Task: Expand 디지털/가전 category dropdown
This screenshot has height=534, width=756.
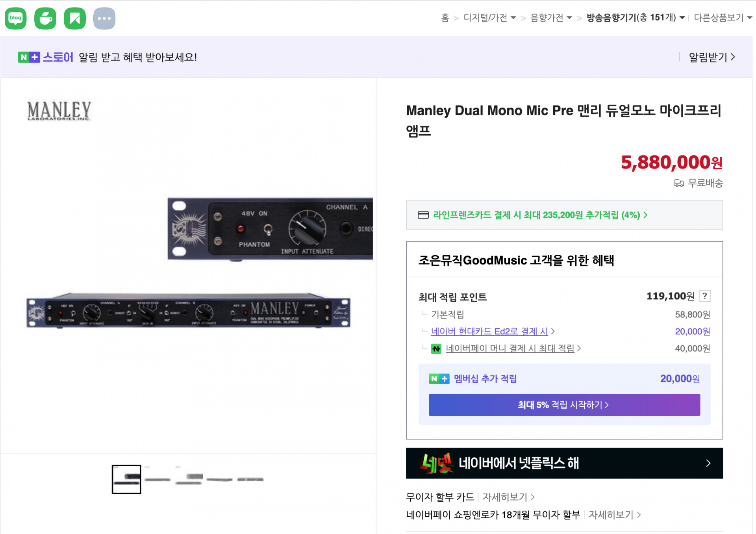Action: pyautogui.click(x=489, y=18)
